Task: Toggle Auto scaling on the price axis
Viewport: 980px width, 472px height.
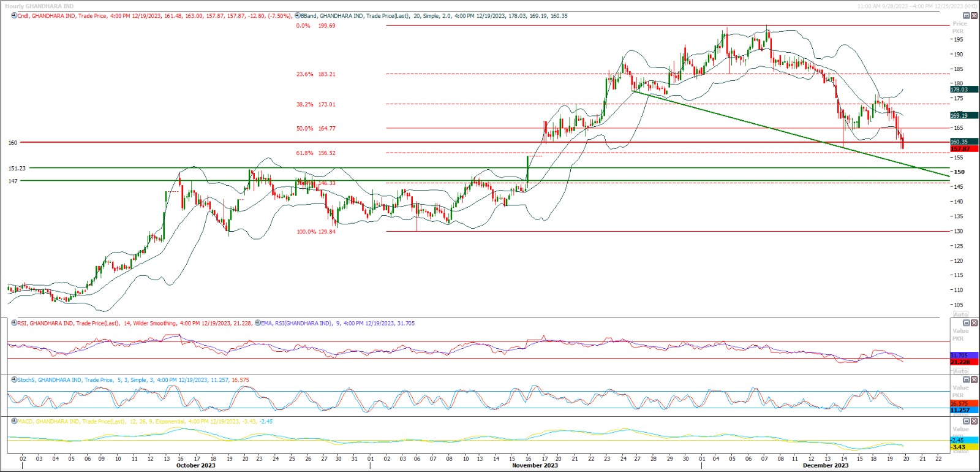Action: click(960, 314)
